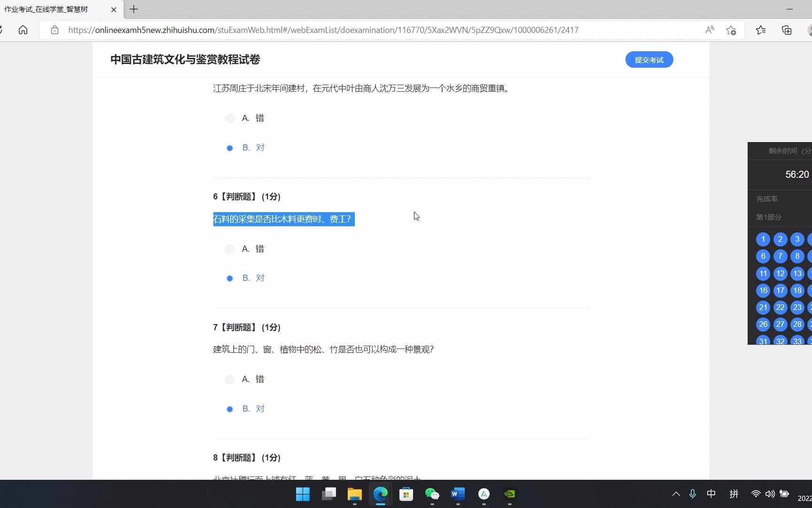Viewport: 812px width, 508px height.
Task: Open question 26 from navigator
Action: point(763,324)
